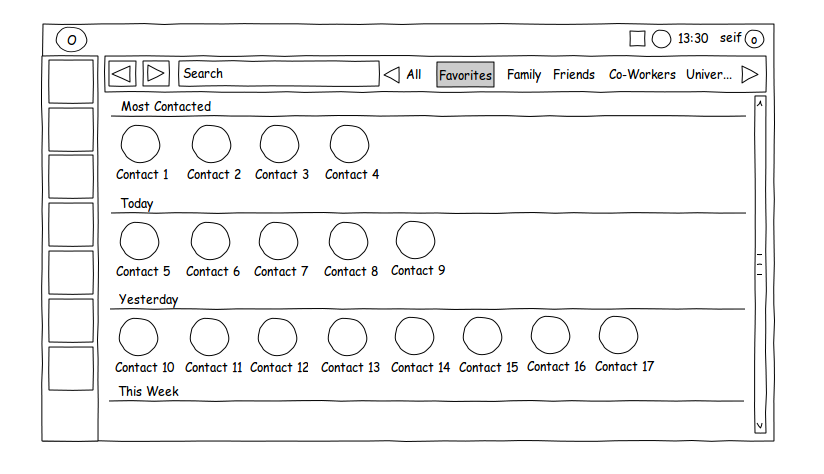Open Contact 1 avatar circle

(x=140, y=144)
